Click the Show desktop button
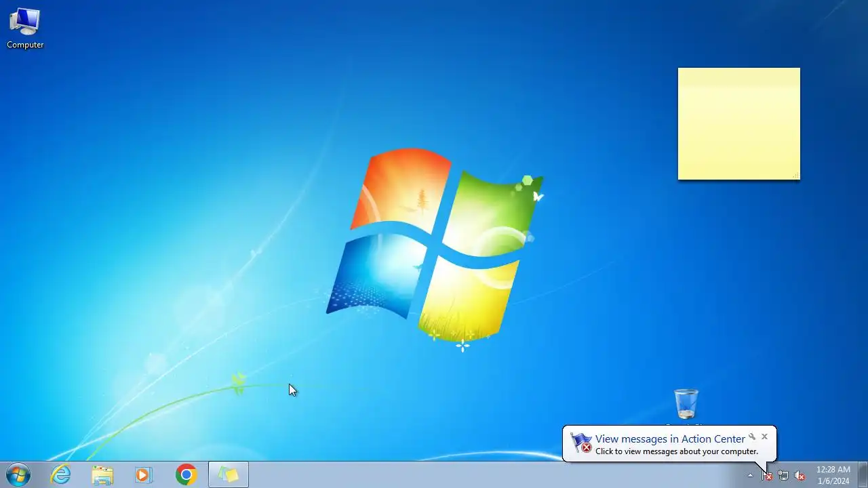 click(x=863, y=474)
